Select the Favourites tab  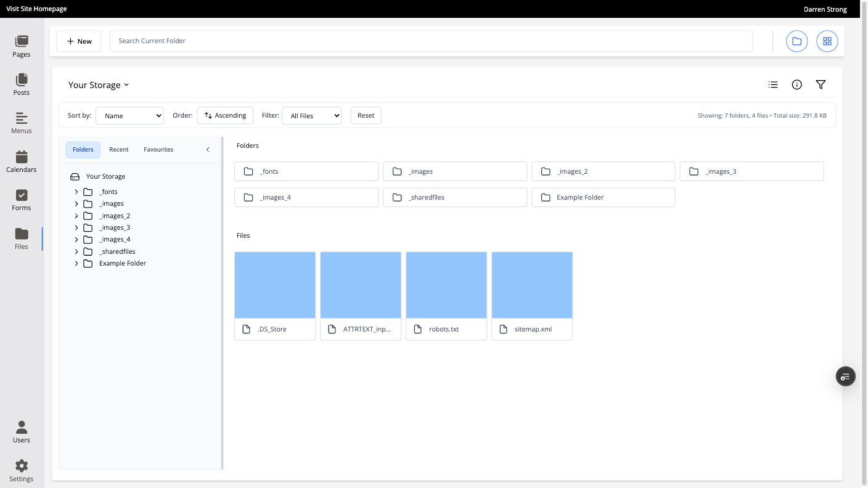tap(158, 150)
